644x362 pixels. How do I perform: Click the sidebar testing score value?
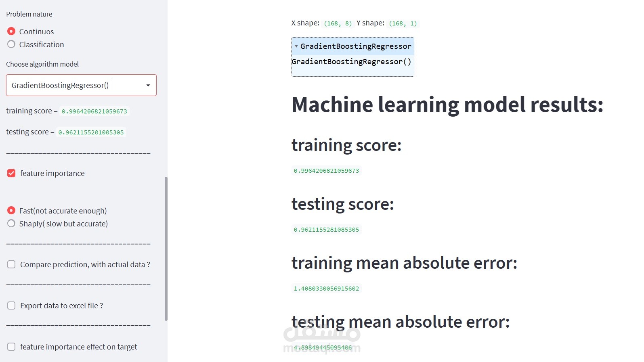[x=91, y=132]
